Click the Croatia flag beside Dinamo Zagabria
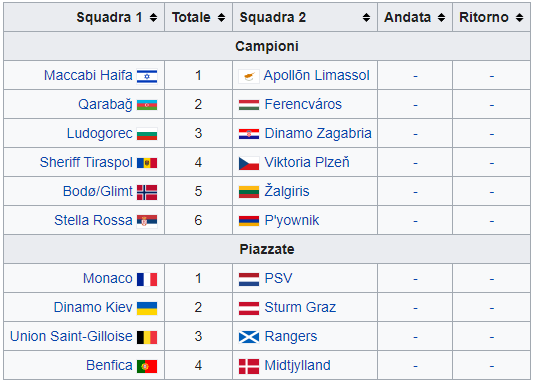This screenshot has width=536, height=383. point(249,134)
